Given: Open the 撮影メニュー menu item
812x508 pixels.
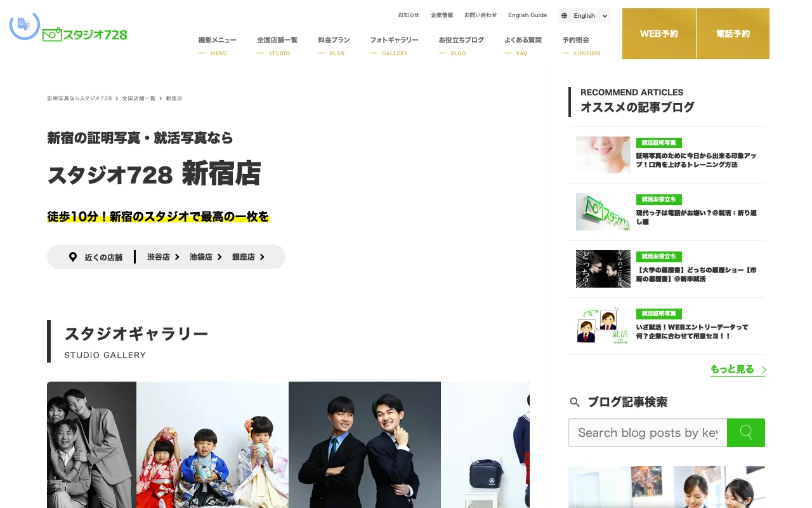Looking at the screenshot, I should tap(218, 40).
